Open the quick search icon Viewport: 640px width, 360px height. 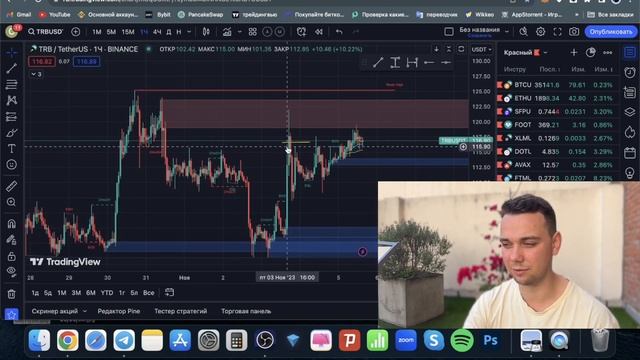tap(523, 32)
